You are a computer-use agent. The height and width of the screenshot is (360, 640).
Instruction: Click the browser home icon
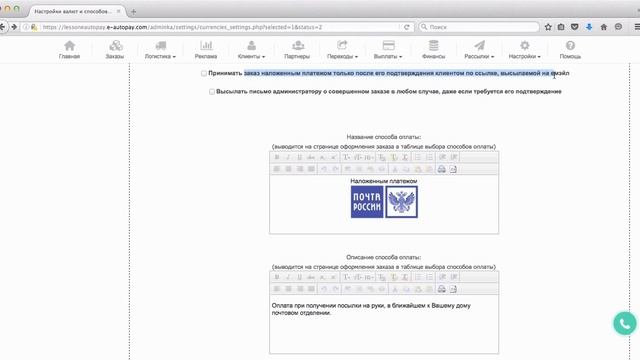pos(604,27)
